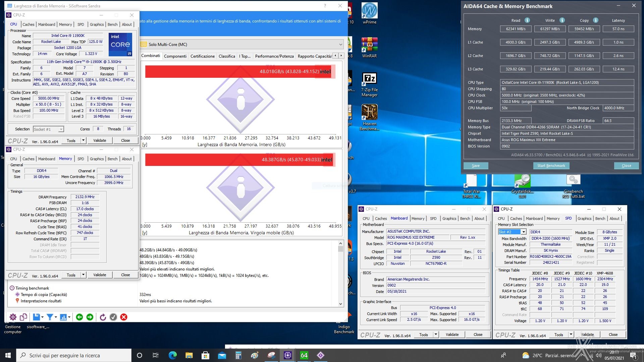Click Start Benchmark in AIDA64
Image resolution: width=644 pixels, height=362 pixels.
tap(551, 166)
